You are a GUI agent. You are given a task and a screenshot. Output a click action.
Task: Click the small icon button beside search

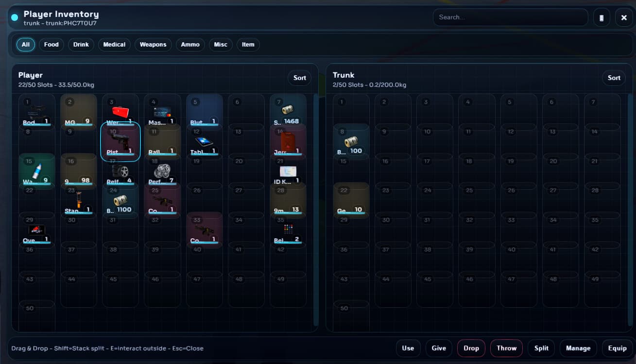click(x=602, y=17)
